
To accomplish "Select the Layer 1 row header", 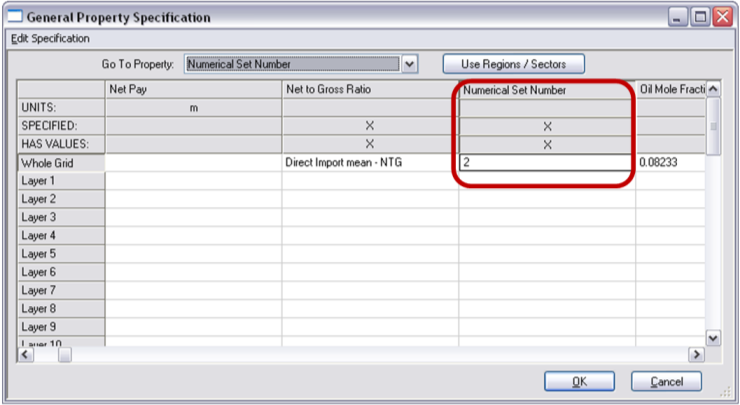I will coord(61,181).
